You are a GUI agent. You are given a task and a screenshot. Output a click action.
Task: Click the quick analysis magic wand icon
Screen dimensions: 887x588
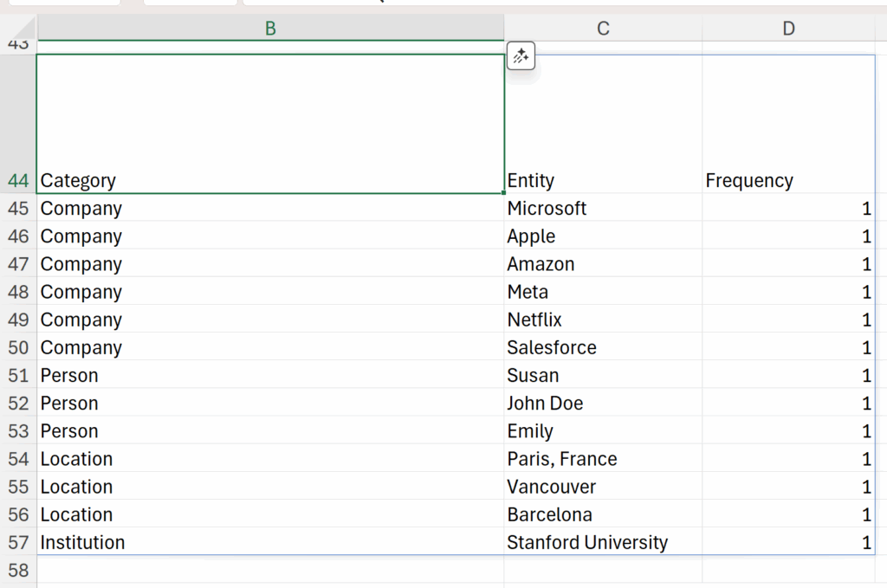(x=521, y=56)
